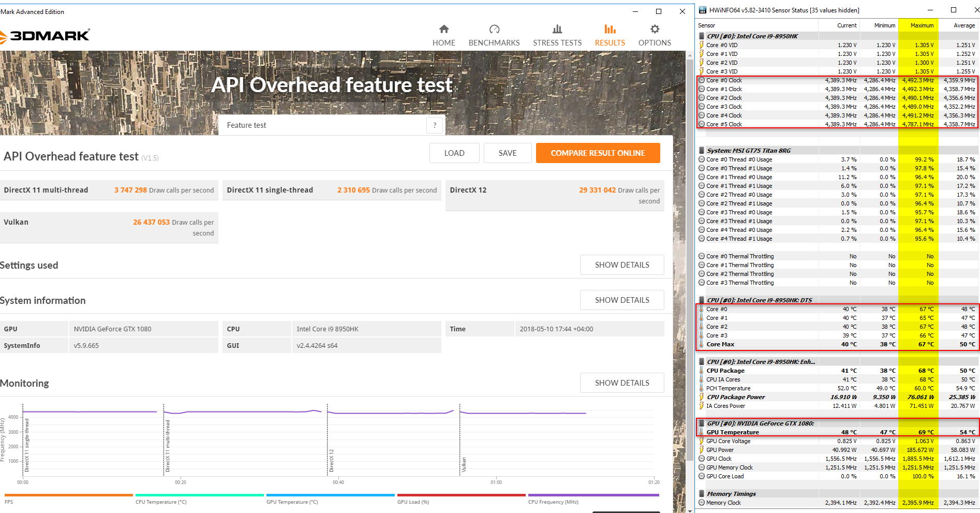Image resolution: width=980 pixels, height=513 pixels.
Task: Click the Vulkan result 26 437 053
Action: point(151,222)
